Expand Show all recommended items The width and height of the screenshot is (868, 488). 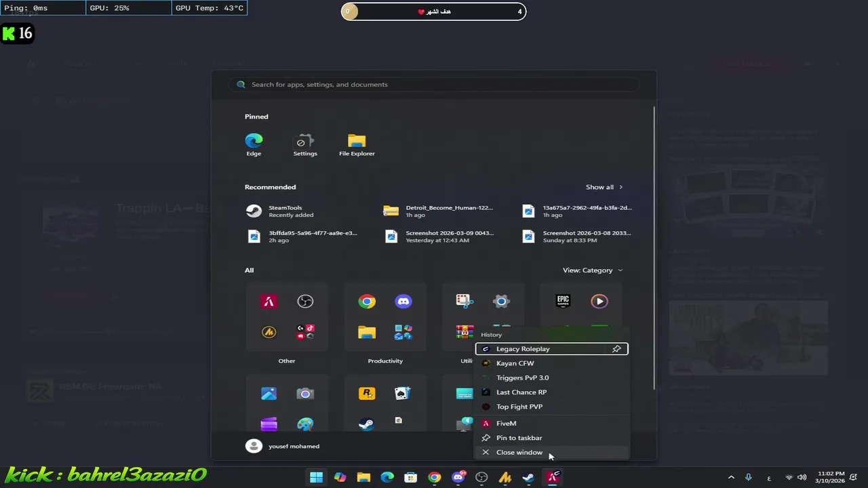click(x=604, y=187)
